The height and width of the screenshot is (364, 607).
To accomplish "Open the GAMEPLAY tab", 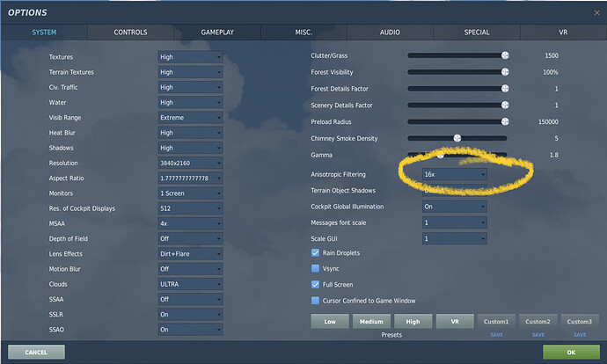I will (x=216, y=33).
